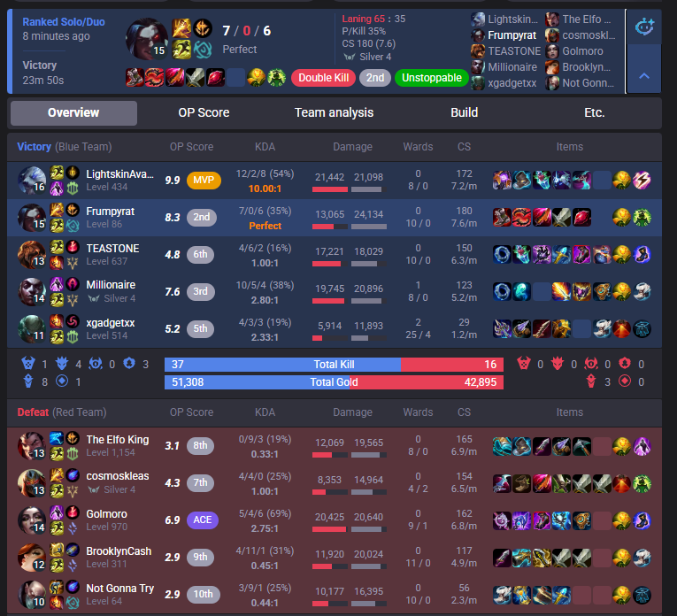Click the first summoner spell icon in summary
The image size is (677, 616).
click(181, 28)
